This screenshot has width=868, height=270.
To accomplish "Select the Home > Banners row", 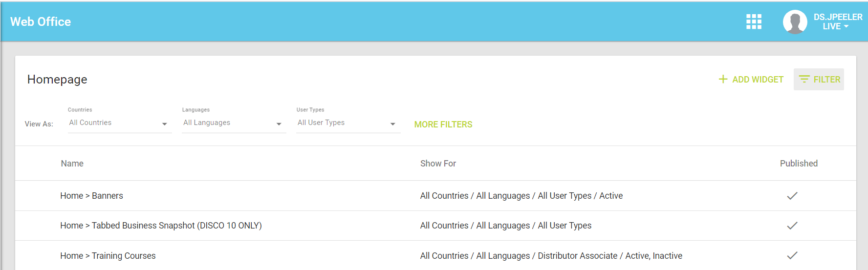I will (91, 196).
